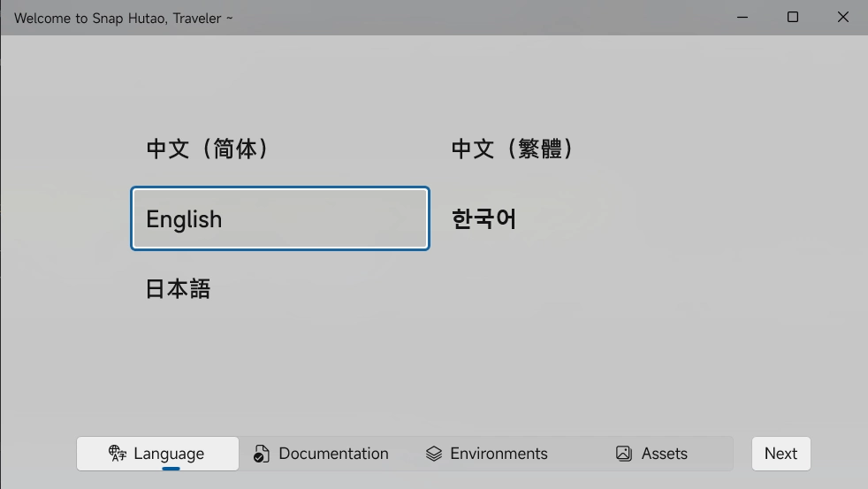Open the Documentation tab
The image size is (868, 489).
coord(321,454)
